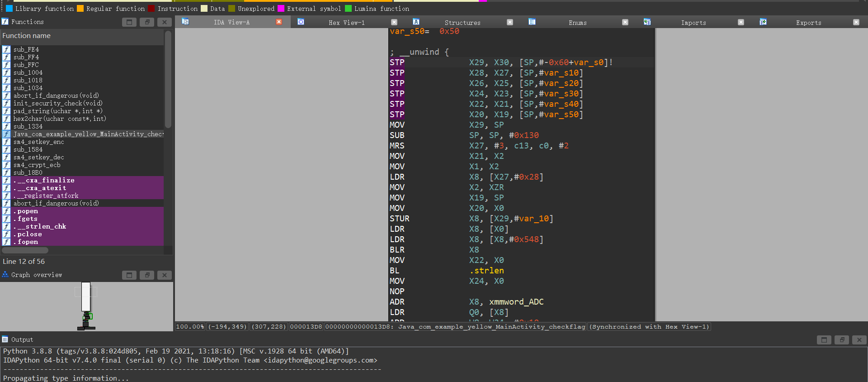This screenshot has height=382, width=868.
Task: Click the Library function blue color swatch
Action: click(9, 9)
